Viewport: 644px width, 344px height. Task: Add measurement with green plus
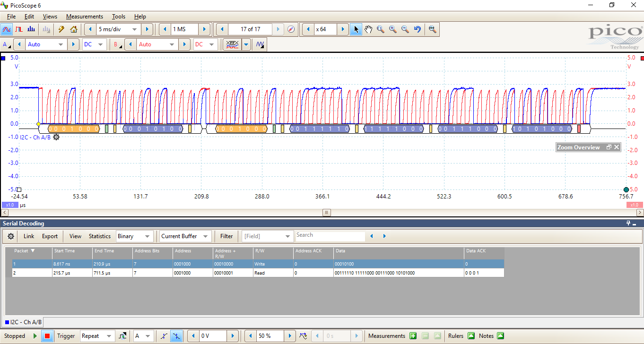[413, 336]
